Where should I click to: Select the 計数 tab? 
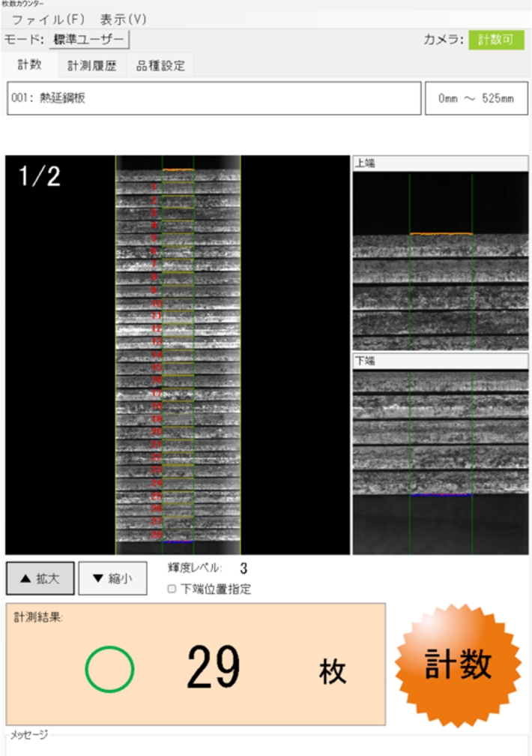pyautogui.click(x=29, y=65)
